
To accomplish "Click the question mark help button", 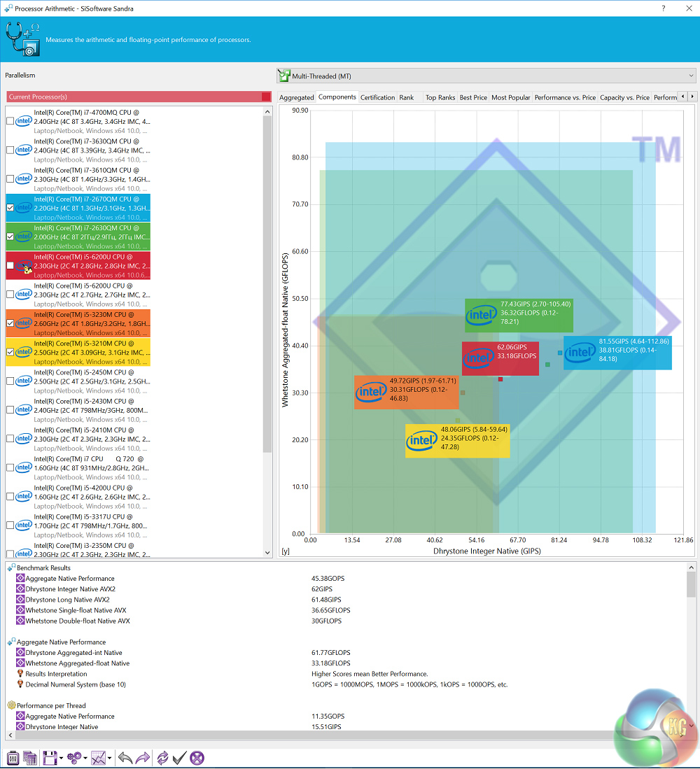I will coord(663,8).
